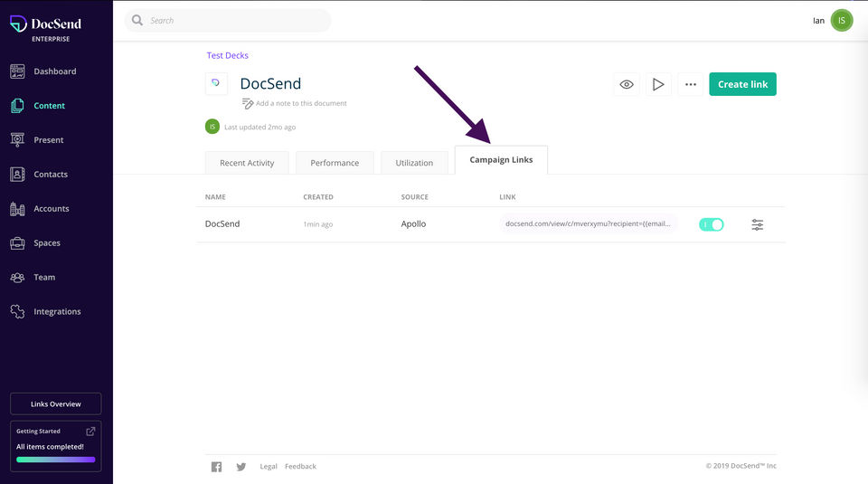Open the Team people icon
Screen dimensions: 868x484
click(17, 277)
